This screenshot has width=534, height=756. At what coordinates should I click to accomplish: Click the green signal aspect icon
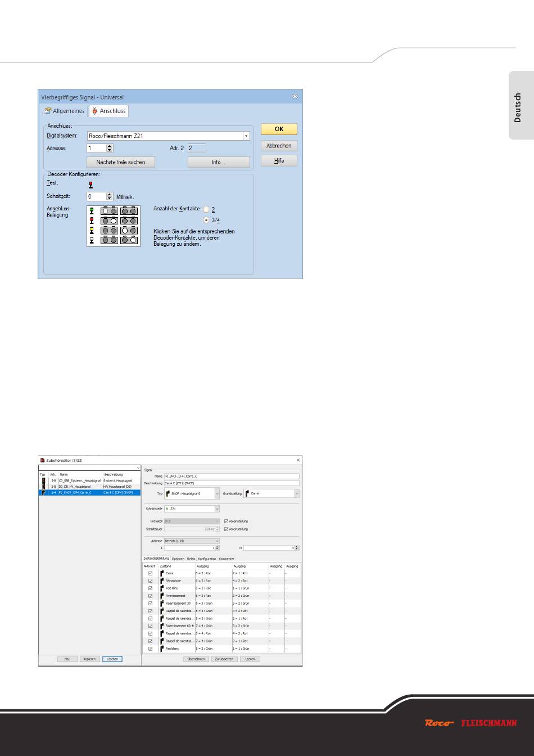point(91,211)
